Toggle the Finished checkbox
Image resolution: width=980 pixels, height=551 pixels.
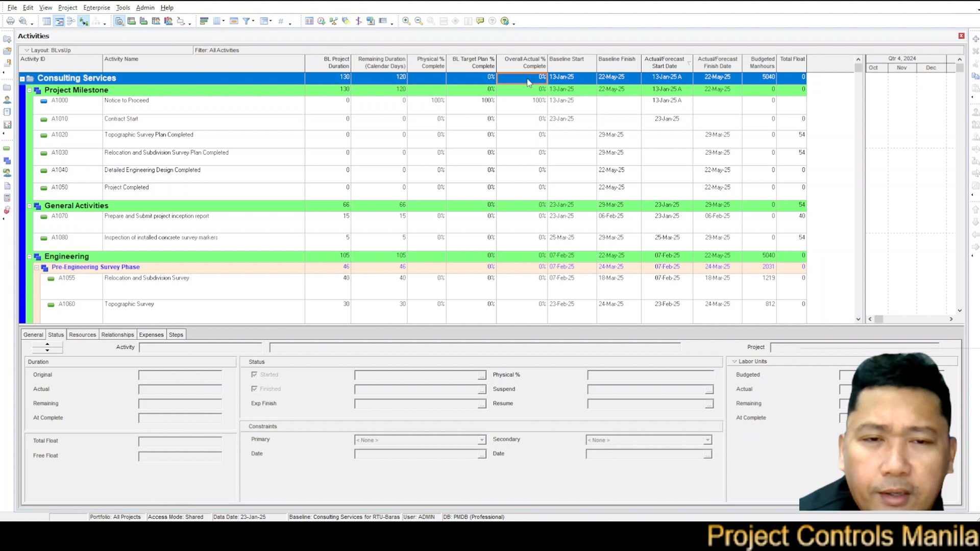254,389
